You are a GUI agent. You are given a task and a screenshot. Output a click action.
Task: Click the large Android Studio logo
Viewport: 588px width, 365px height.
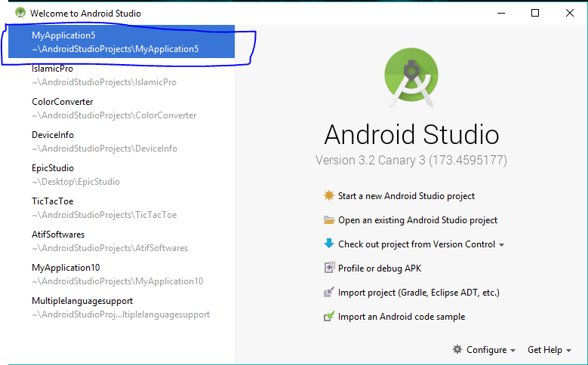pyautogui.click(x=411, y=77)
